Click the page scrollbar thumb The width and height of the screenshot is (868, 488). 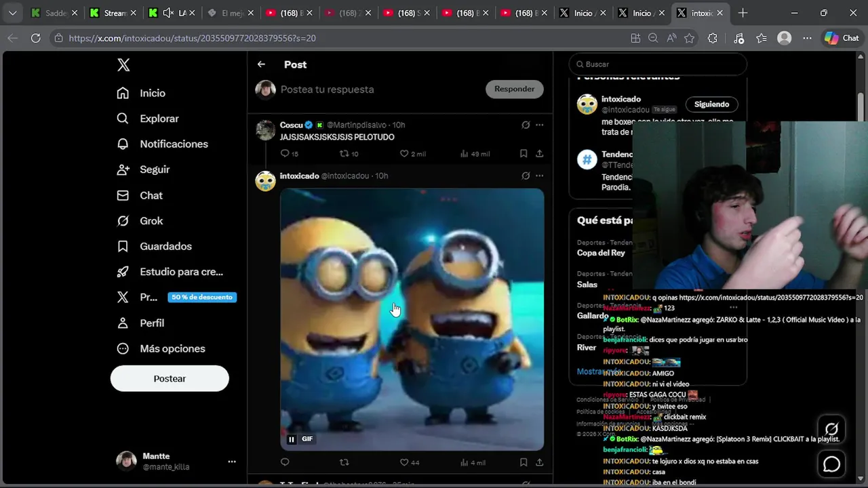(861, 106)
